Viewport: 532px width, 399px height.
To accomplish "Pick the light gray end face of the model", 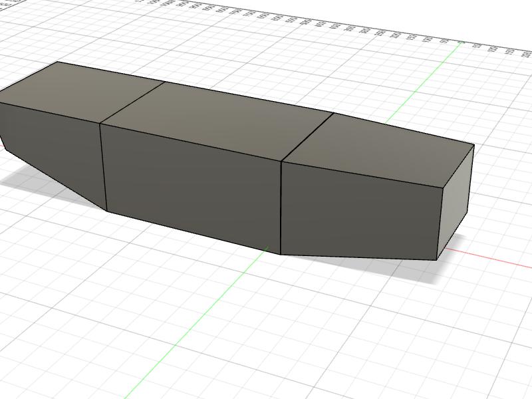I will click(455, 202).
